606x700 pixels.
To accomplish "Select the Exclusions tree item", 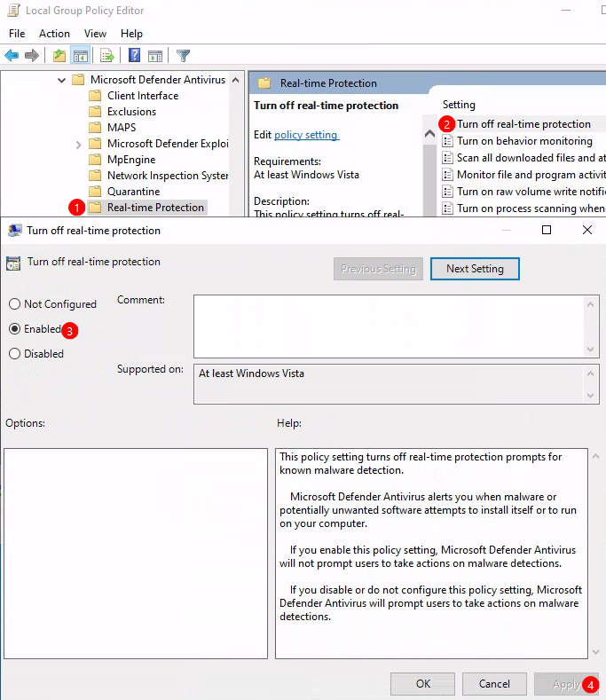I will 131,112.
